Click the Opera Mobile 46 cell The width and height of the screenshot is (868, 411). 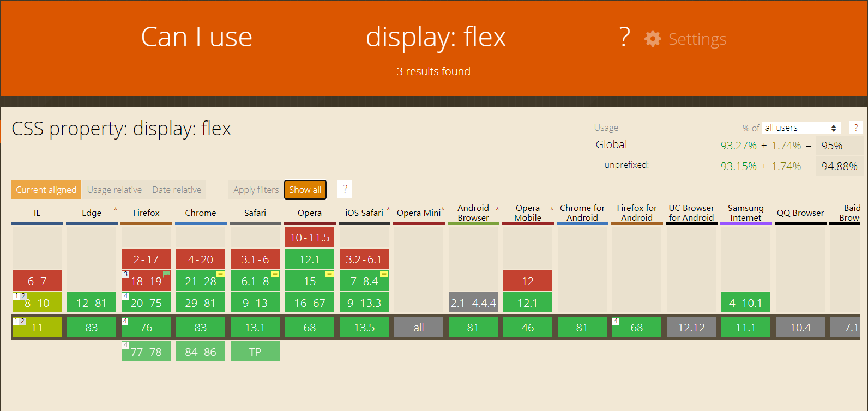click(528, 327)
